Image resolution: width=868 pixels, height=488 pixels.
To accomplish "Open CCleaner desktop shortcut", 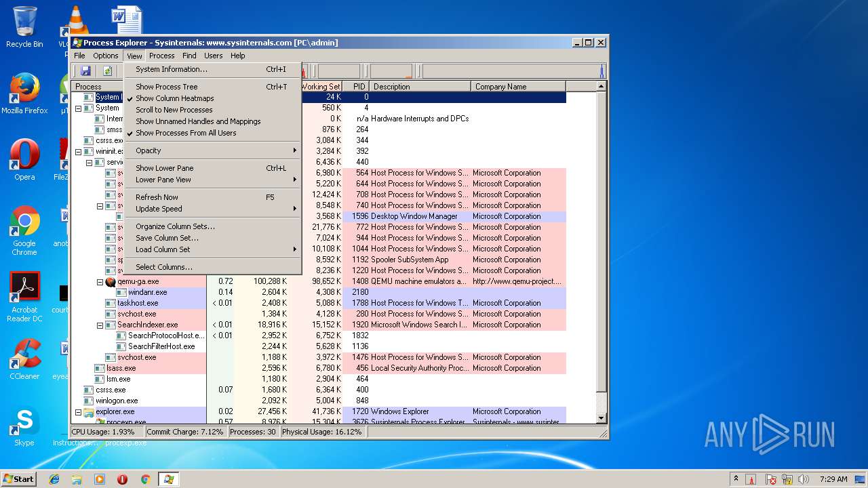I will [24, 359].
